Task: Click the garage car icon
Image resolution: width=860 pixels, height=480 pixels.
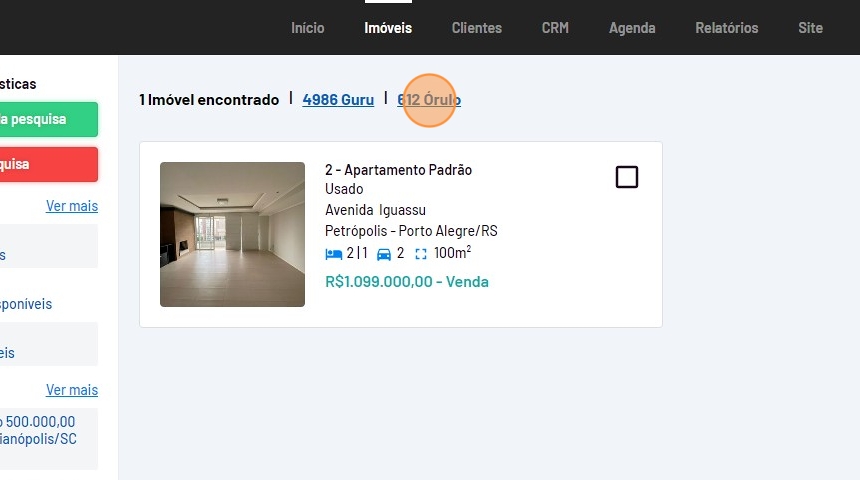Action: point(384,254)
